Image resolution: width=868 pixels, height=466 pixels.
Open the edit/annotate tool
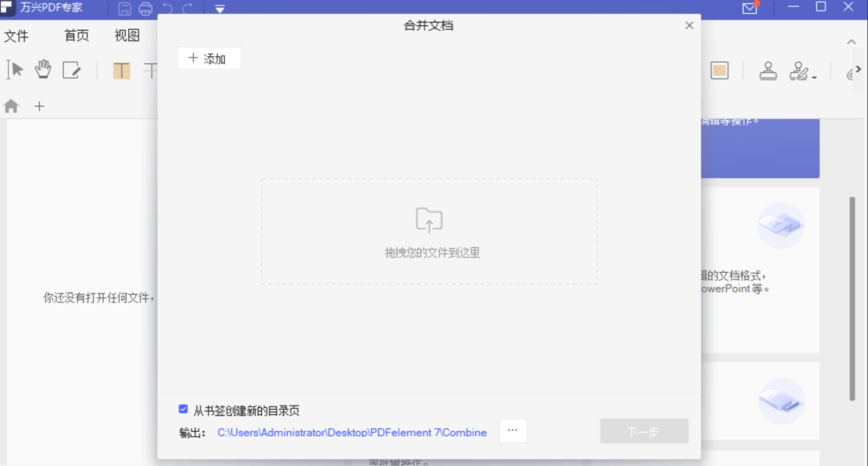click(x=71, y=69)
